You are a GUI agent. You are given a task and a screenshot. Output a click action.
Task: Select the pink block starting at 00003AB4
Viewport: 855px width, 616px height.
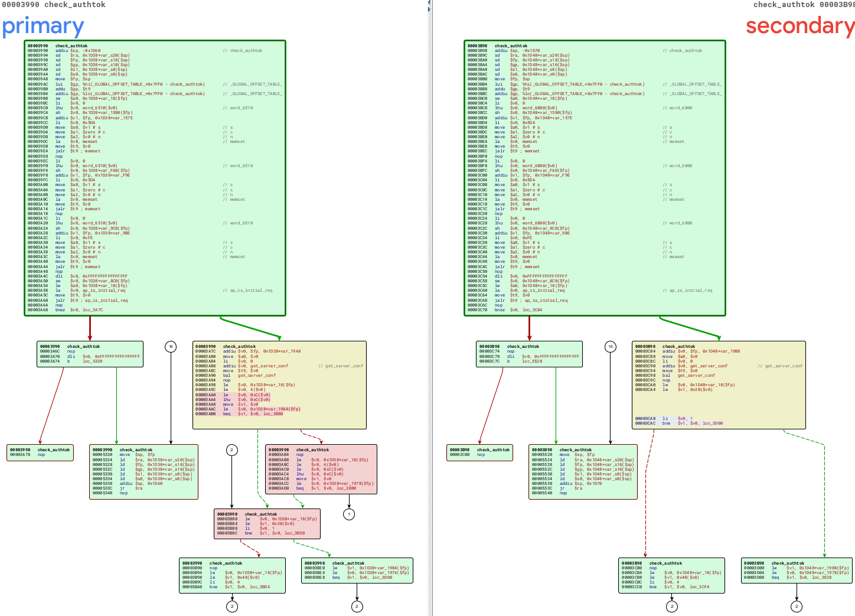click(321, 469)
